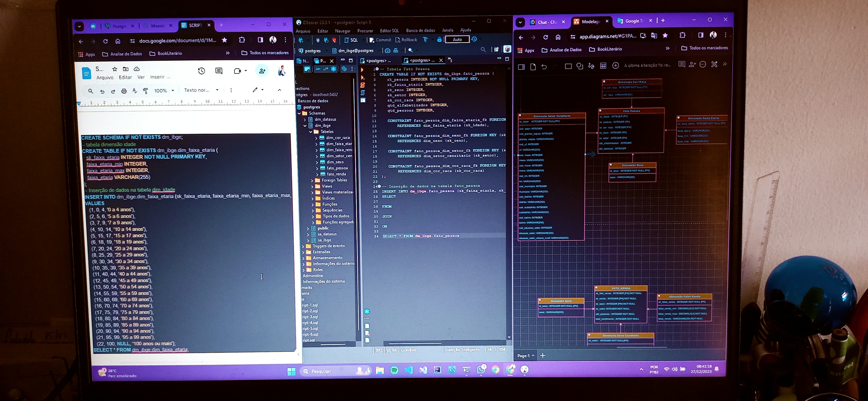Screen dimensions: 868x401
Task: Click the new connection plug icon in DBeaver
Action: pos(301,40)
